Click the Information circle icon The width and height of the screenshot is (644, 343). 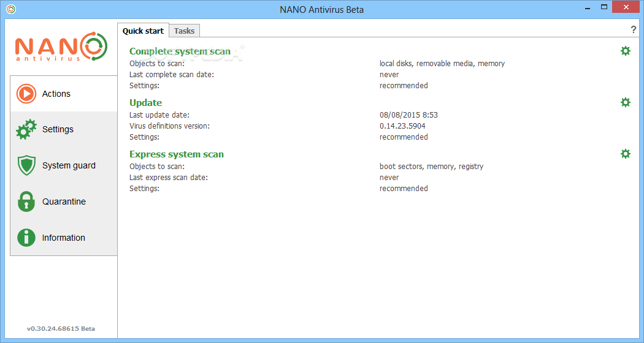(x=26, y=238)
